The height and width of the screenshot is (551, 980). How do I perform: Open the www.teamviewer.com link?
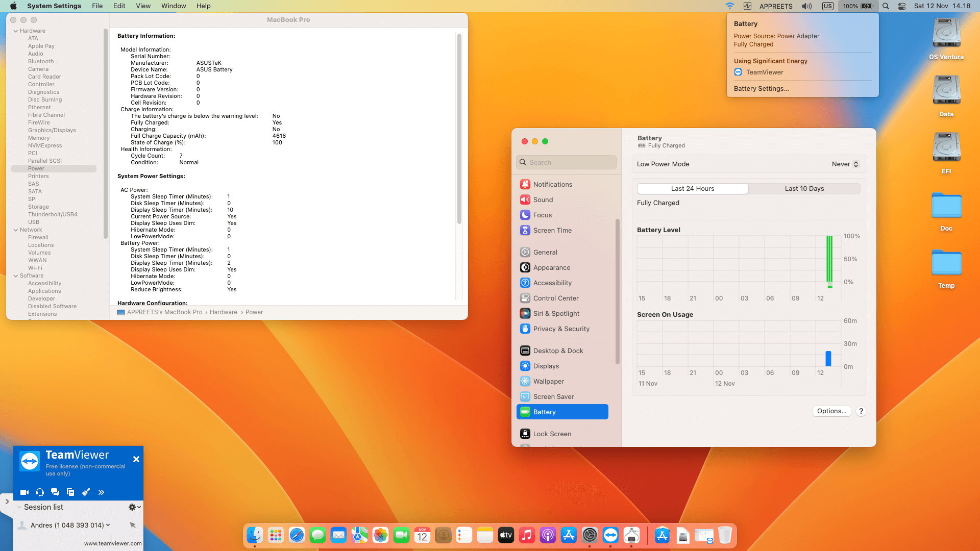pyautogui.click(x=113, y=543)
